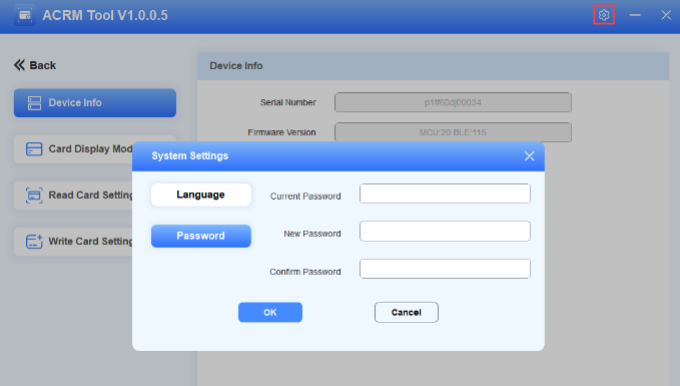Image resolution: width=680 pixels, height=386 pixels.
Task: Click the Back double-chevron icon
Action: point(20,65)
